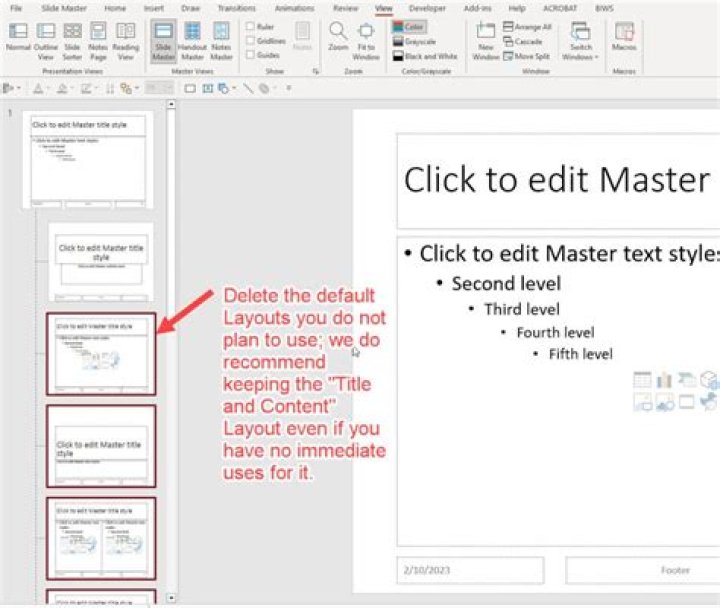Switch to Normal view
720x608 pixels.
(18, 37)
